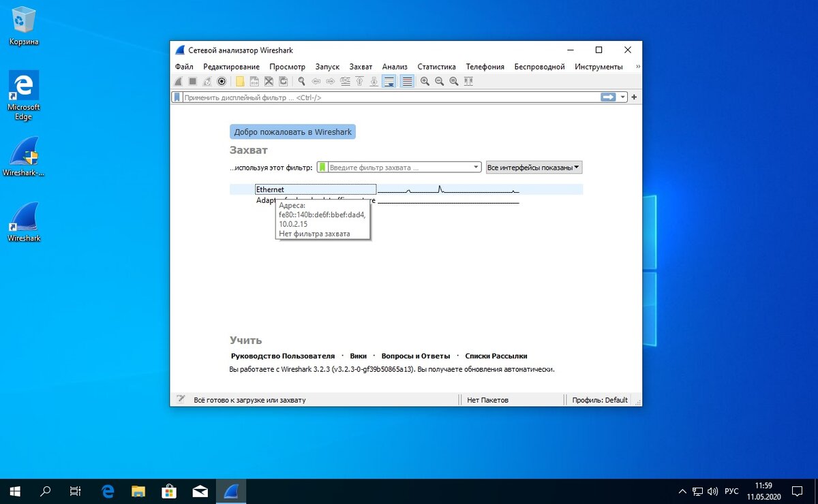Open the Windows Start menu
The image size is (818, 504).
(15, 491)
